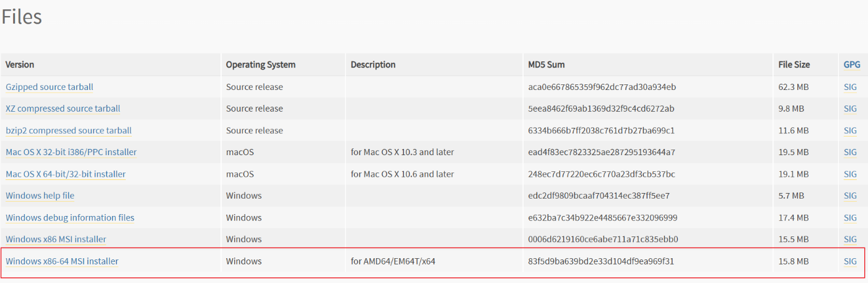Viewport: 868px width, 283px height.
Task: Click the MD5 Sum column header
Action: click(546, 65)
